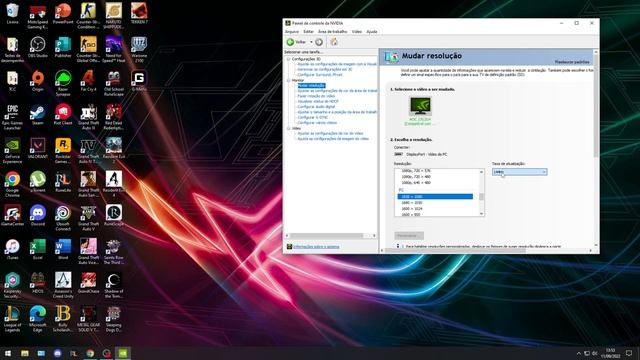
Task: Click the taskbar clock
Action: coord(610,353)
